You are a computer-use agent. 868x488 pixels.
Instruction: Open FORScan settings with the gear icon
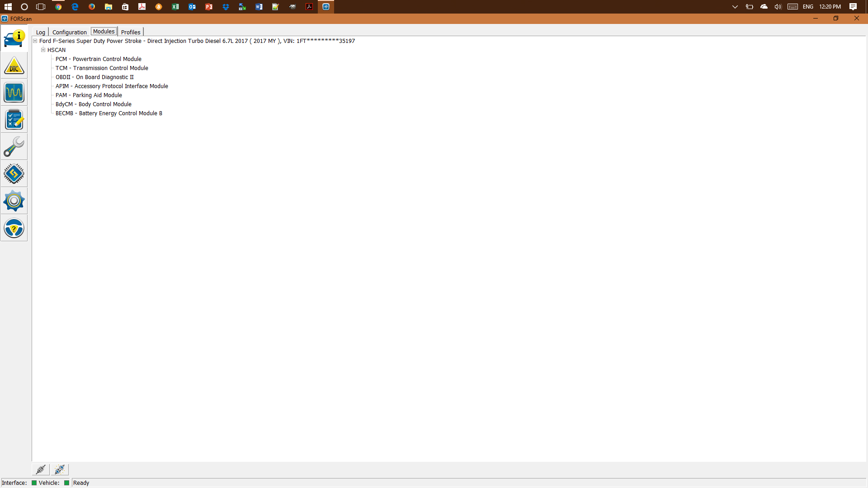coord(14,201)
